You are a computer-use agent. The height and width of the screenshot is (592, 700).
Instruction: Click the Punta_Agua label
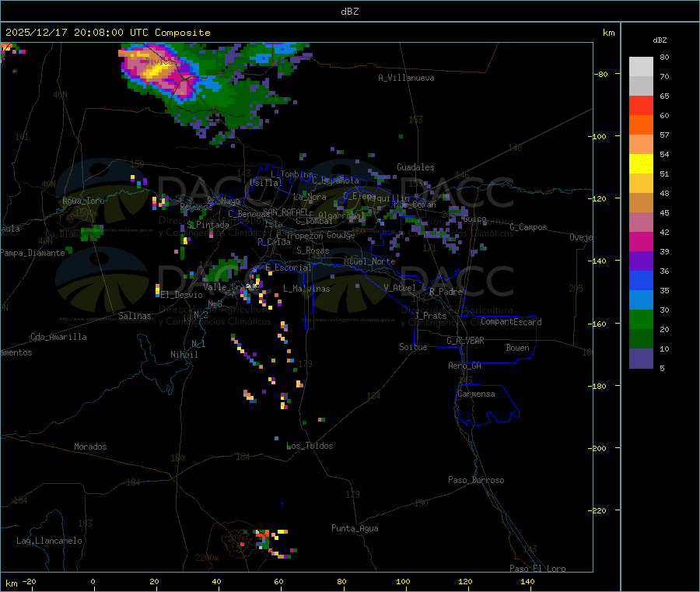pos(355,528)
